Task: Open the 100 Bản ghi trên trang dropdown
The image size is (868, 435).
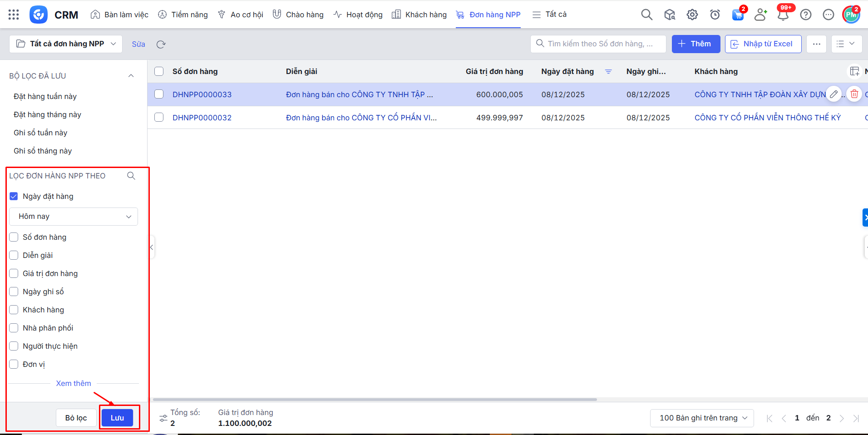Action: point(702,418)
